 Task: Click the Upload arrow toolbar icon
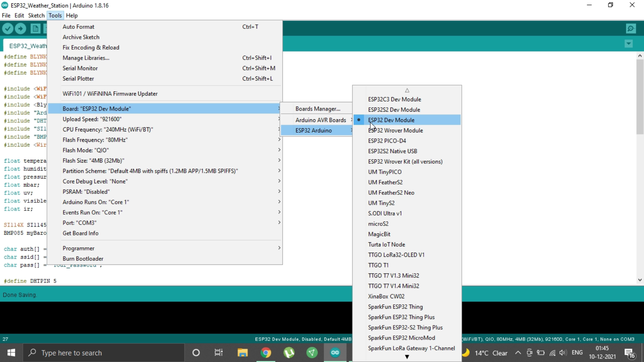[x=20, y=29]
